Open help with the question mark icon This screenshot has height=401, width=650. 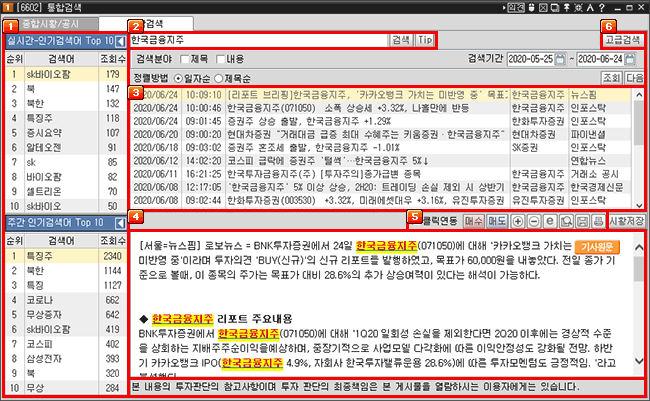[x=601, y=7]
